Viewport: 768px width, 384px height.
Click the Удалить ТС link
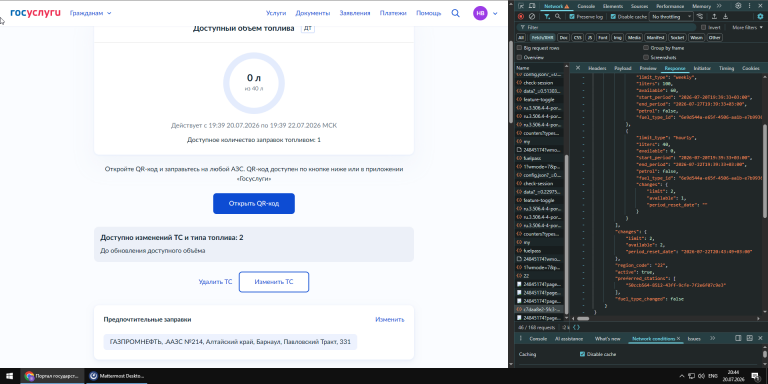[x=216, y=282]
